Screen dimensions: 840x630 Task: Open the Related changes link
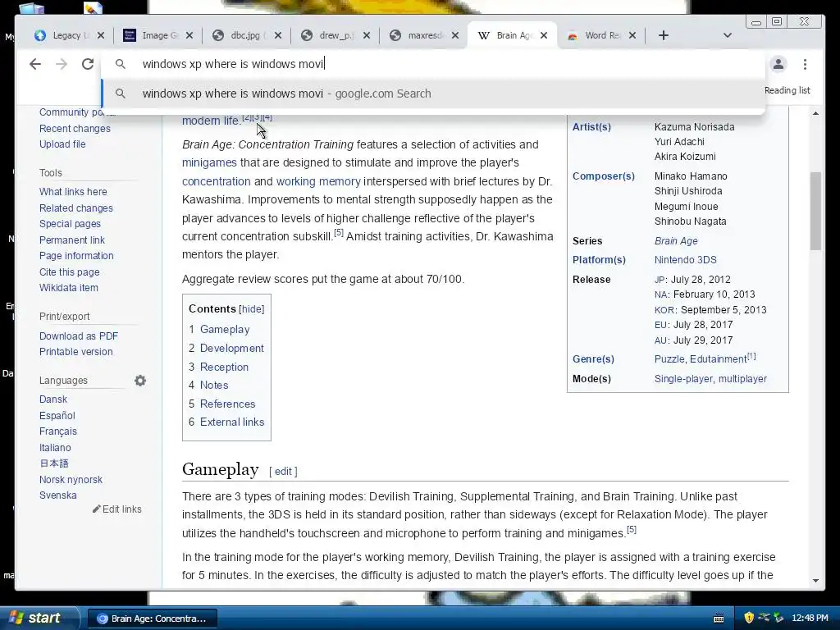point(76,208)
